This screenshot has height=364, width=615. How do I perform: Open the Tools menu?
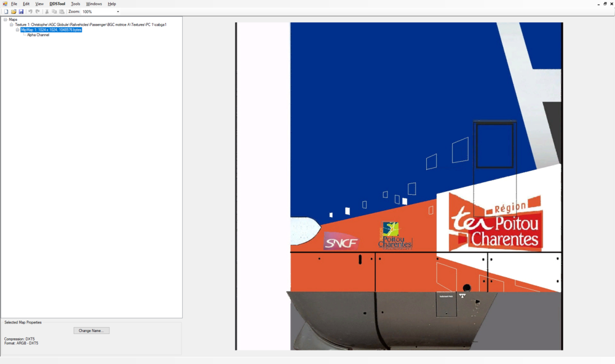click(76, 4)
